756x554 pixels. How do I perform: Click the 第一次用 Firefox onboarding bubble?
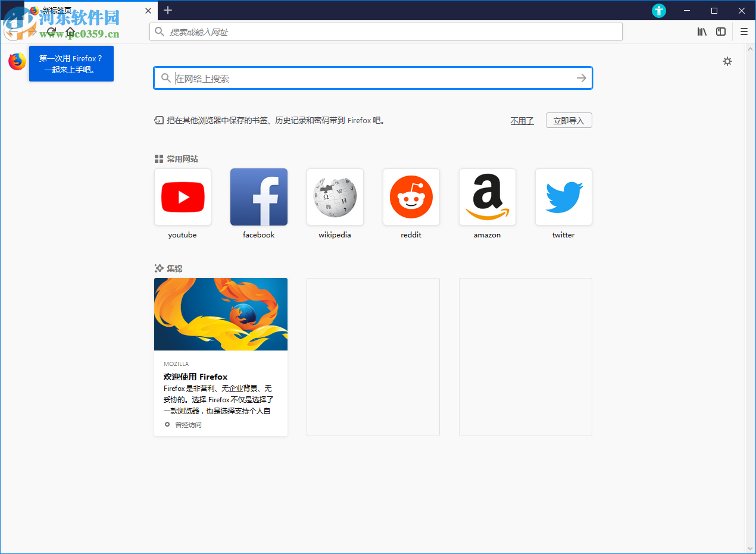pos(71,64)
